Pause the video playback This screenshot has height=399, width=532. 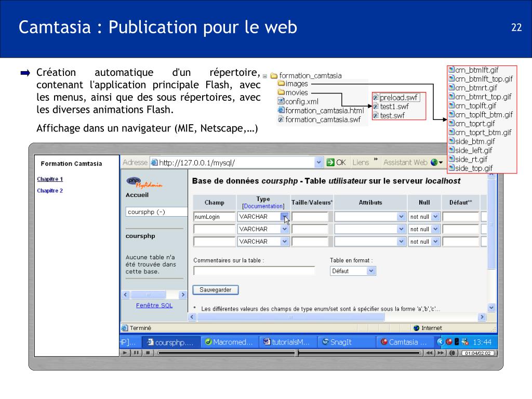click(x=136, y=353)
